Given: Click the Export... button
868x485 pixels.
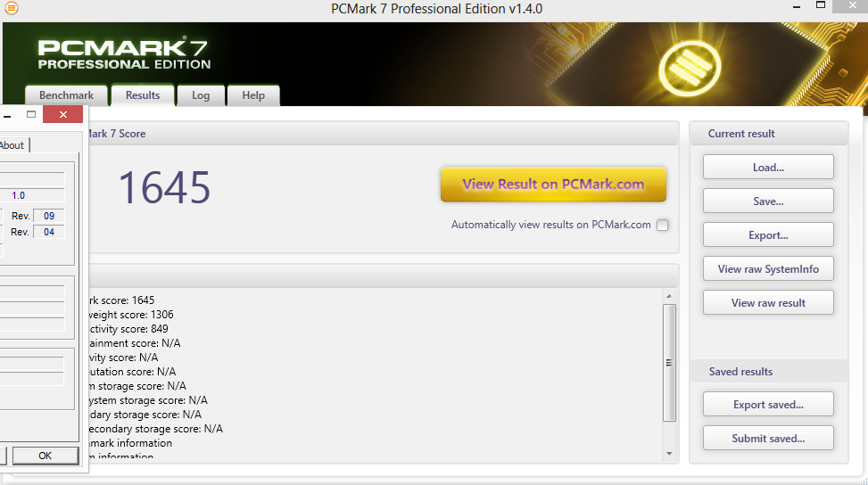Looking at the screenshot, I should point(768,235).
